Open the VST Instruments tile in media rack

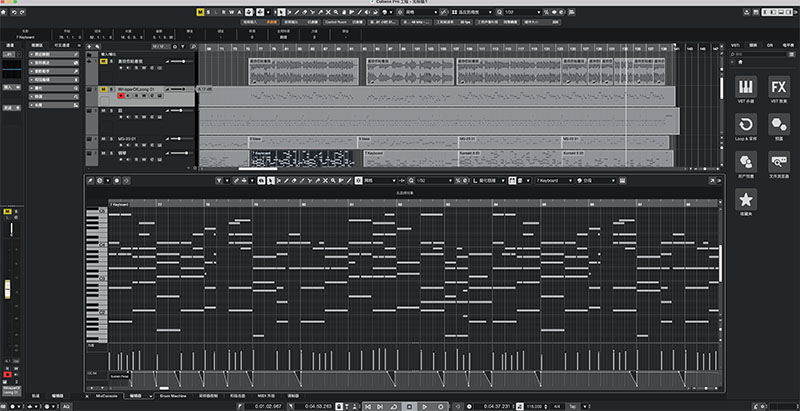745,87
